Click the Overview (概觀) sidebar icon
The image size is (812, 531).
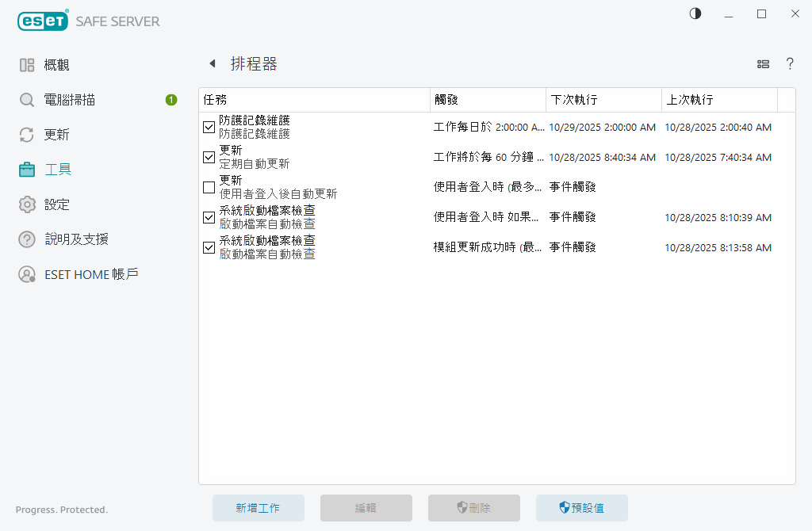[27, 65]
